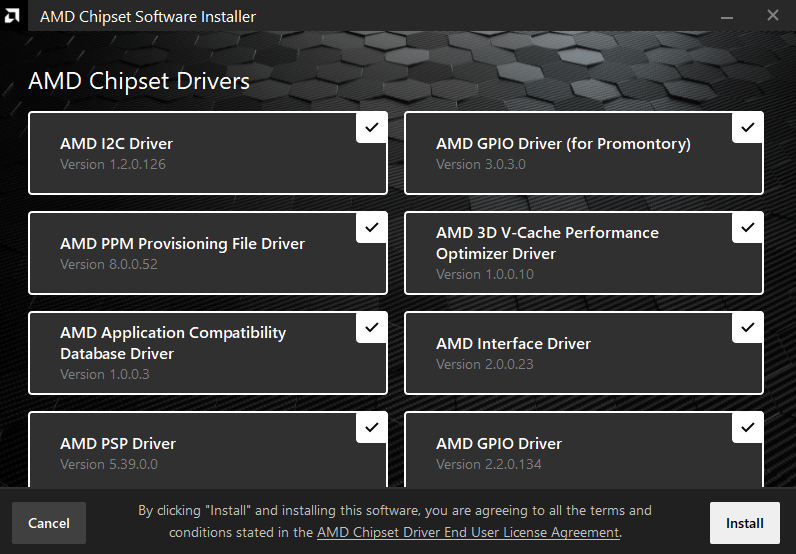Minimize the AMD Chipset Software Installer window

[727, 16]
